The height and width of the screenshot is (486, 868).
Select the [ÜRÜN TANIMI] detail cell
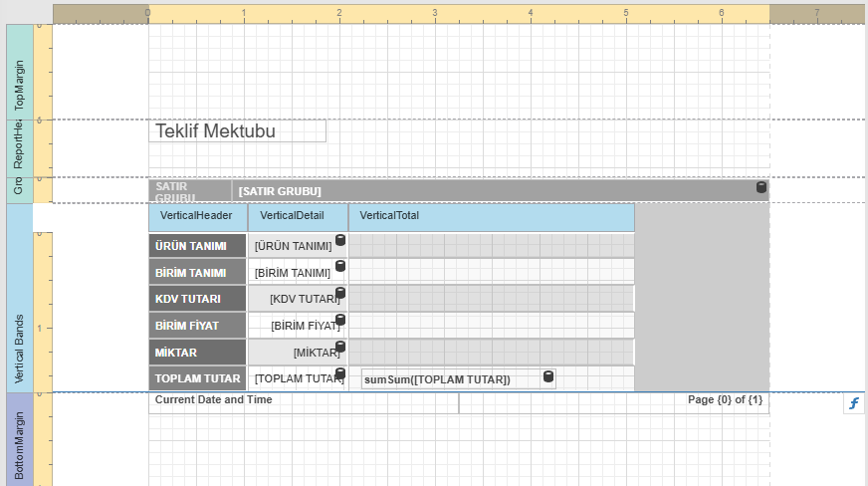298,246
